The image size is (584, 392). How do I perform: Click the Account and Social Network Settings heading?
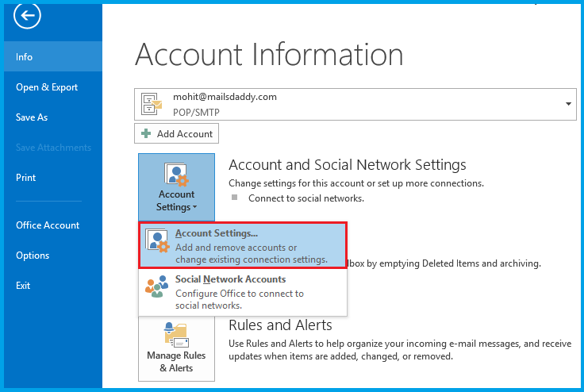(x=347, y=165)
